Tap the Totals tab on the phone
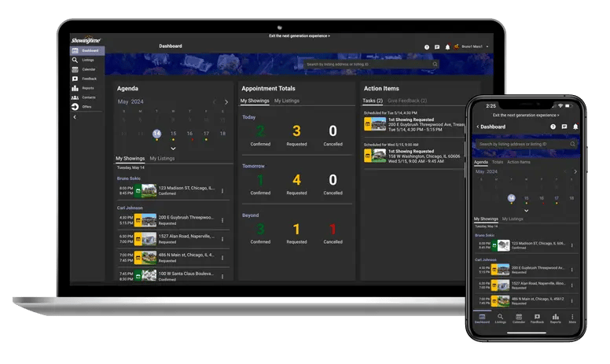This screenshot has width=610, height=364. click(x=497, y=162)
